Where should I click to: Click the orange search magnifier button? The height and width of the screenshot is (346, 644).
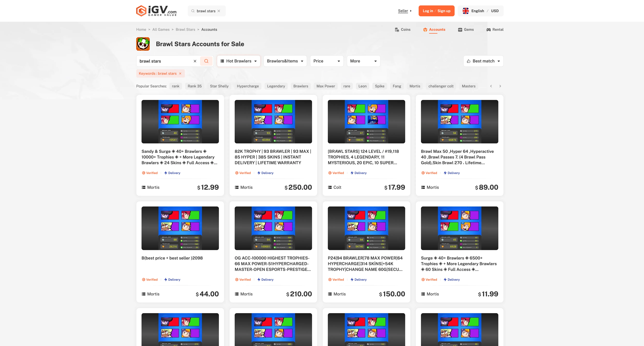[206, 61]
